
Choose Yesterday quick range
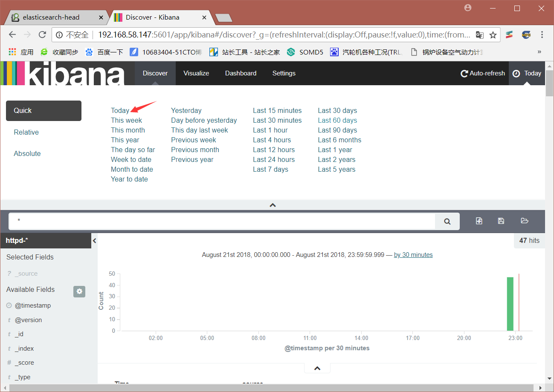click(x=186, y=111)
